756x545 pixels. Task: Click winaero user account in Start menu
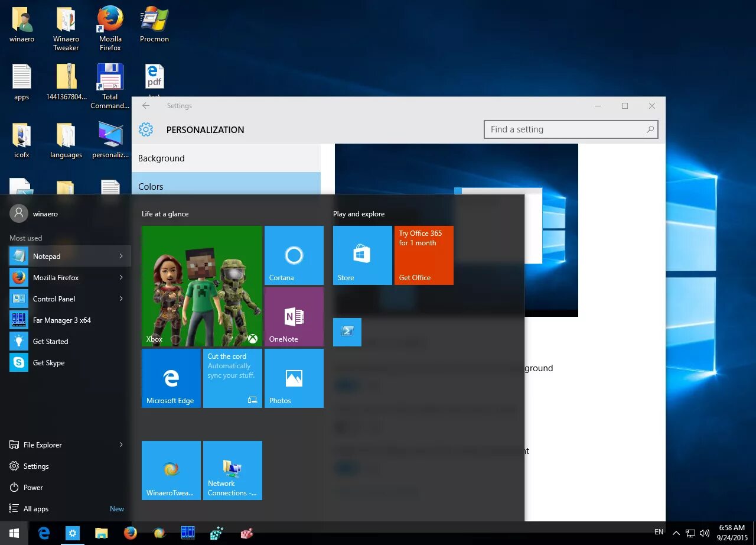point(34,213)
